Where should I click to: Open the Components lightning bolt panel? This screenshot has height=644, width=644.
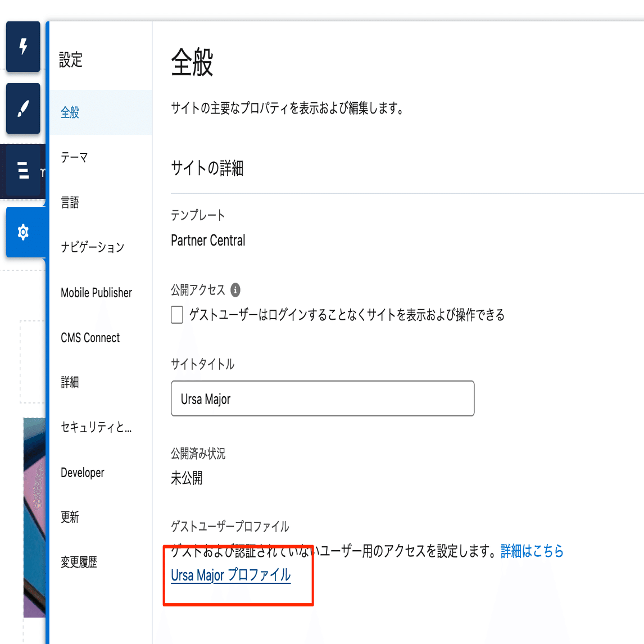[x=23, y=47]
